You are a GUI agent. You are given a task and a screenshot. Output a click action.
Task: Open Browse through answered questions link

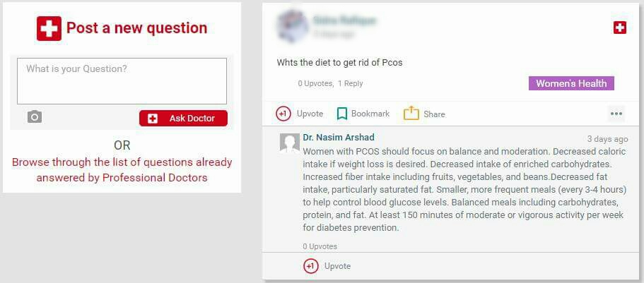tap(122, 170)
